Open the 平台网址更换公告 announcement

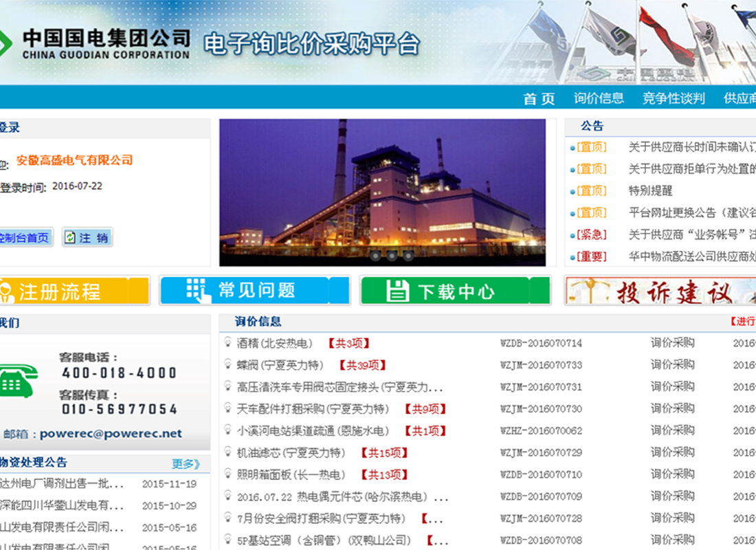click(x=692, y=212)
